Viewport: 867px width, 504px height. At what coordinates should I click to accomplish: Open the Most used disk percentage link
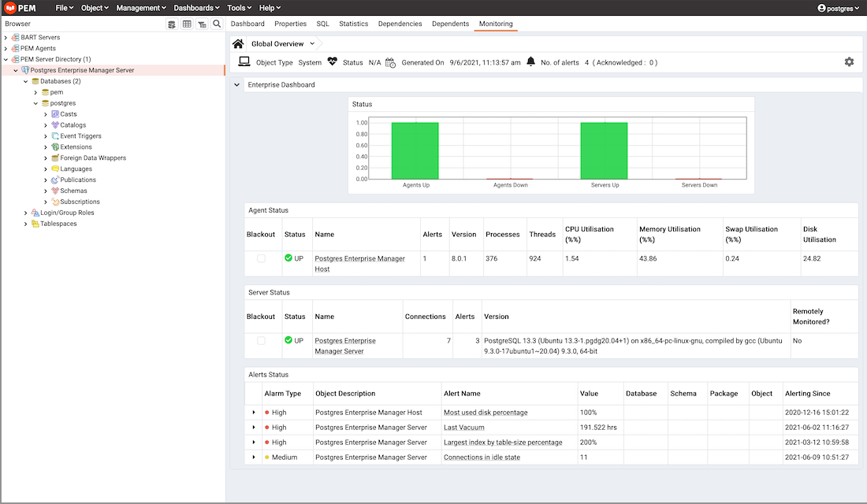(x=486, y=413)
